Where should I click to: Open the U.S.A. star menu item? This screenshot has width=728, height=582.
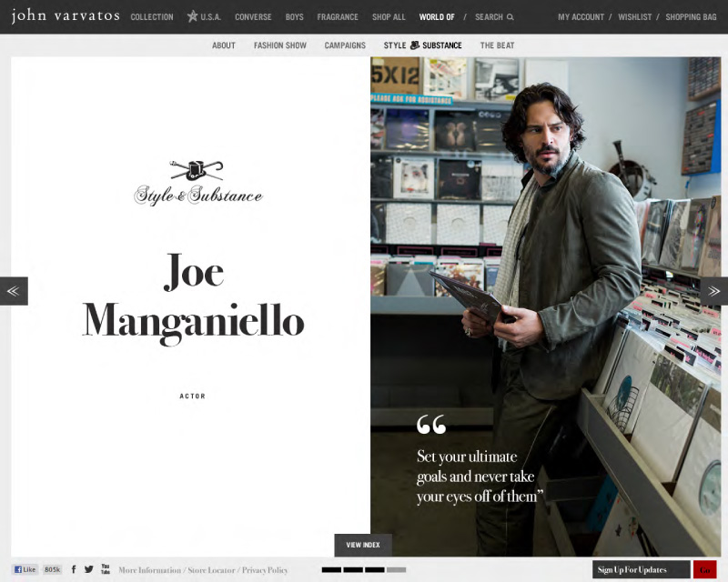pos(204,17)
